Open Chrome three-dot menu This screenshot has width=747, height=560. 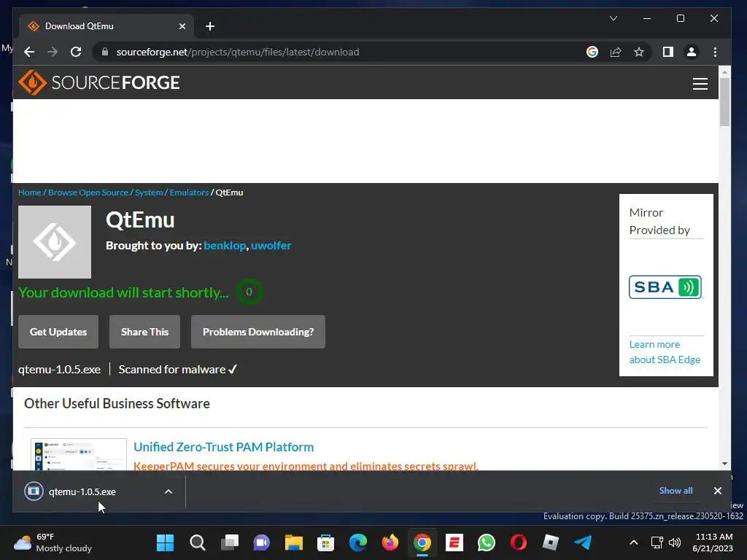[715, 52]
